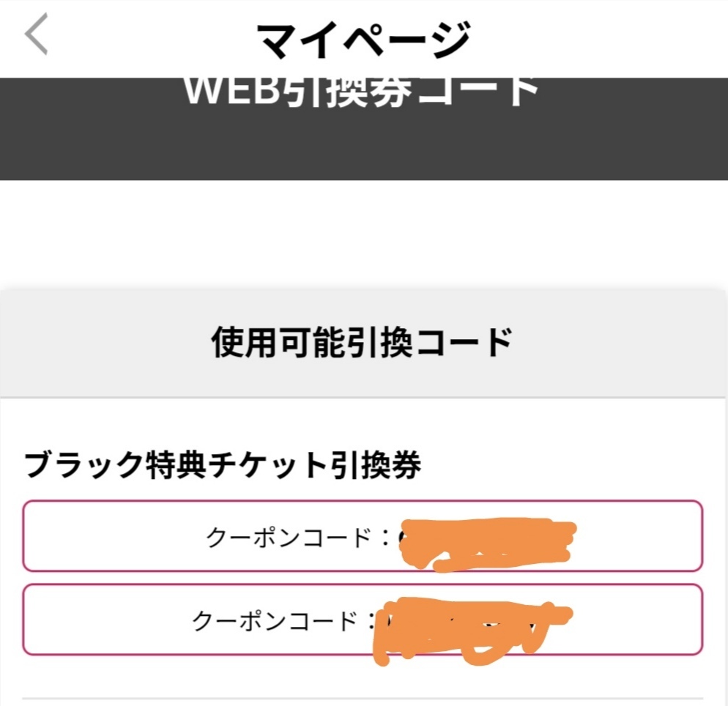Image resolution: width=728 pixels, height=706 pixels.
Task: Select the 使用可能引換コード section header
Action: point(362,342)
